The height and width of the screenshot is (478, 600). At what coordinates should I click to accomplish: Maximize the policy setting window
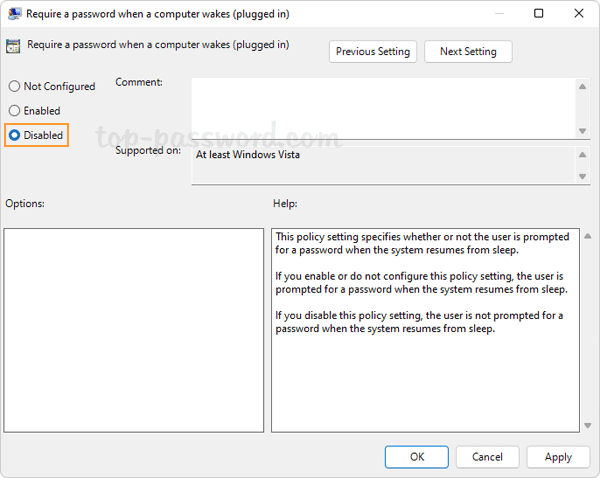tap(539, 14)
